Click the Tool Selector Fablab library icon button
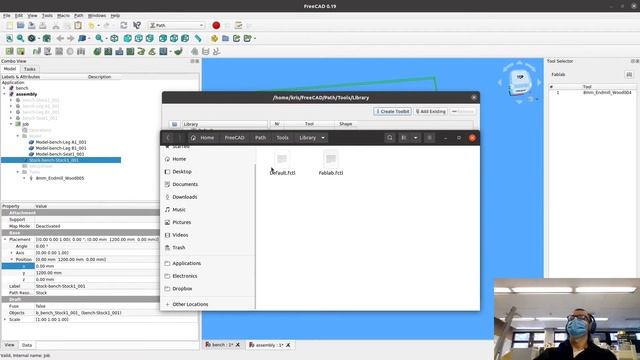This screenshot has width=640, height=360. (x=629, y=75)
